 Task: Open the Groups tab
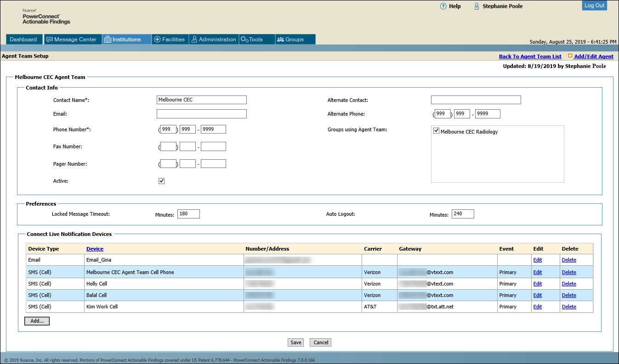point(295,39)
